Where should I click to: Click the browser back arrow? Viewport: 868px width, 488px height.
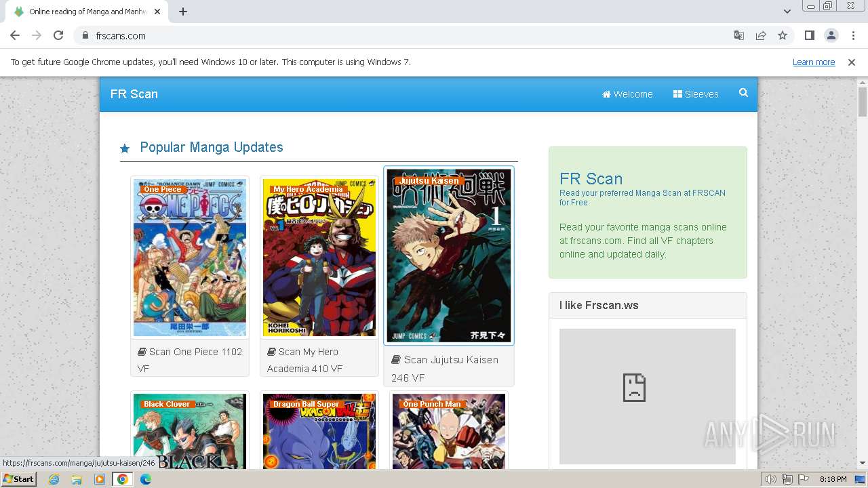coord(15,35)
